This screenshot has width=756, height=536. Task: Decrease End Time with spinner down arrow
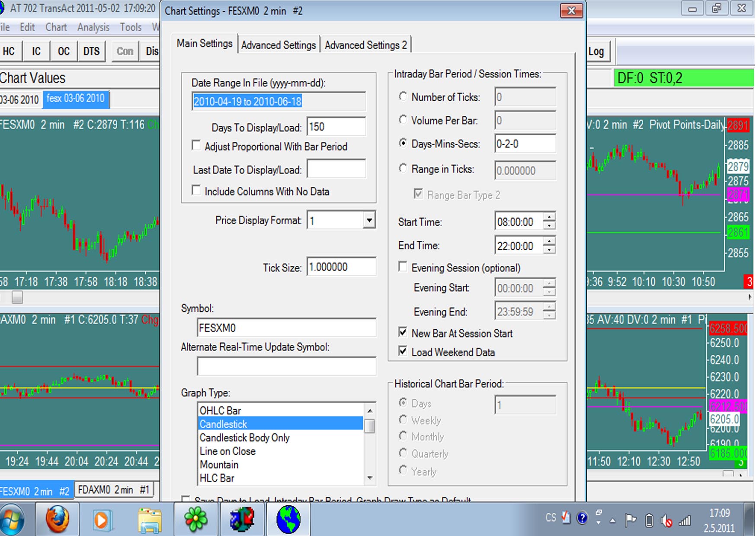point(549,250)
